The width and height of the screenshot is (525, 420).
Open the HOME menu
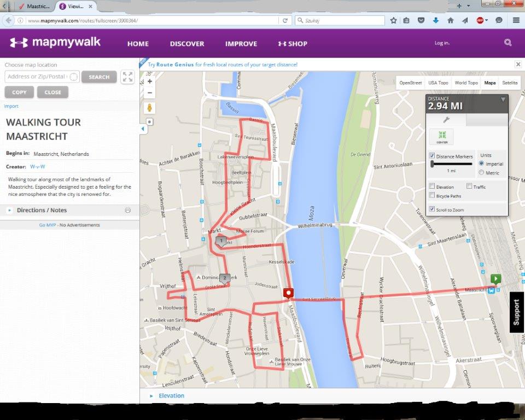(138, 44)
